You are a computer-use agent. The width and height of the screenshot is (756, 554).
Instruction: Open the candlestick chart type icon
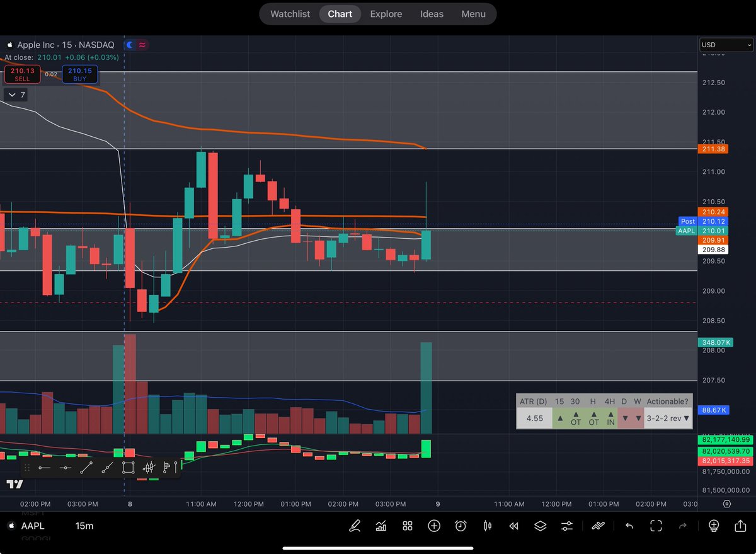(x=487, y=526)
